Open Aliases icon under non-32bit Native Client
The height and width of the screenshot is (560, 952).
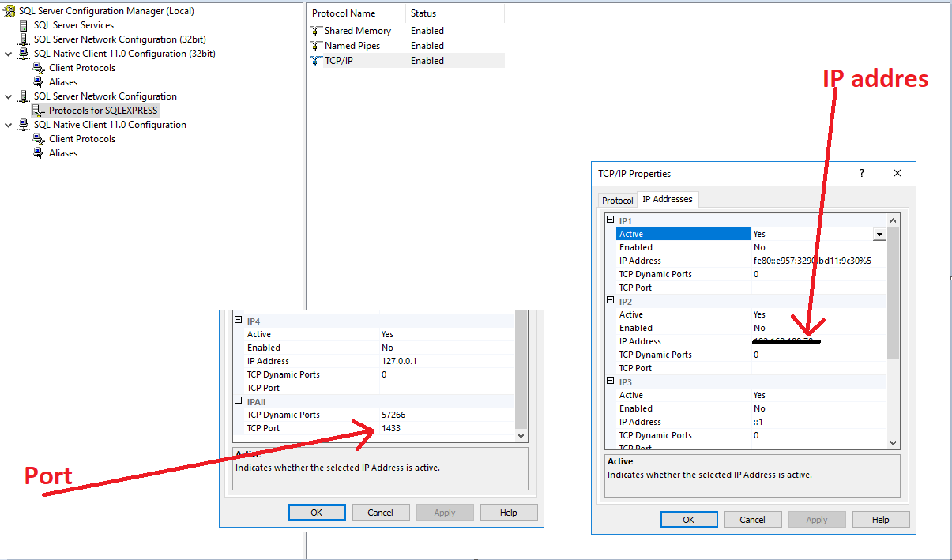coord(39,153)
